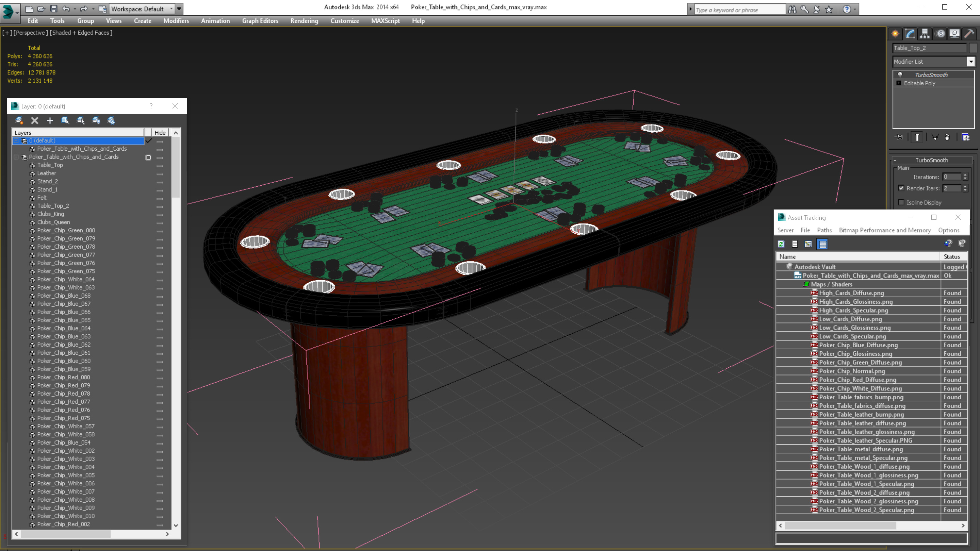The width and height of the screenshot is (980, 551).
Task: Open the Utilities hammer panel tab
Action: click(969, 34)
